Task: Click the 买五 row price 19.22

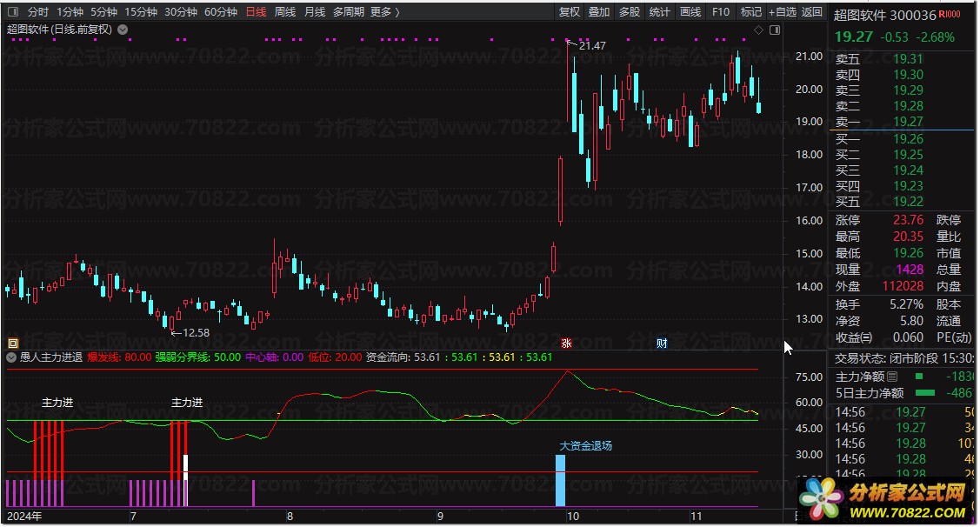Action: tap(908, 201)
